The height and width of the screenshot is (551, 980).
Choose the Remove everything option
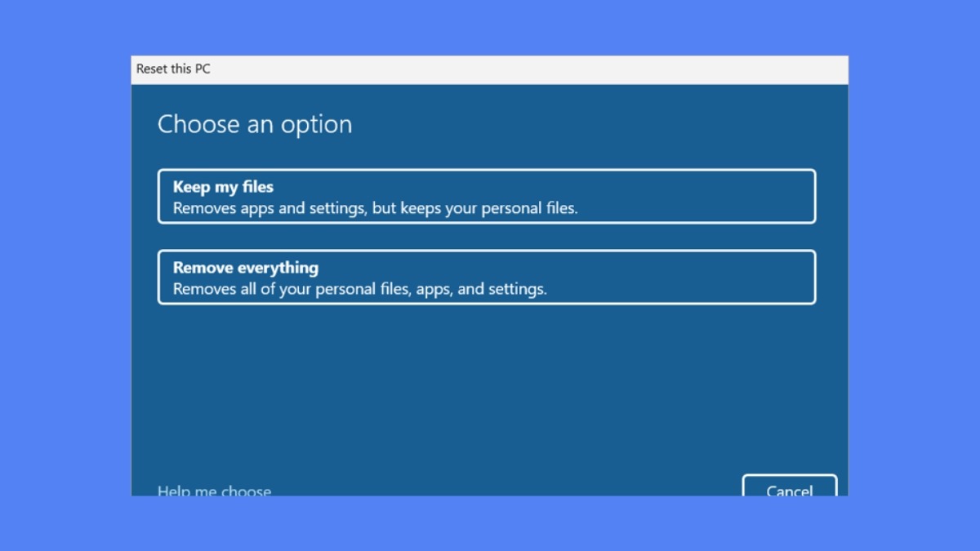click(487, 278)
